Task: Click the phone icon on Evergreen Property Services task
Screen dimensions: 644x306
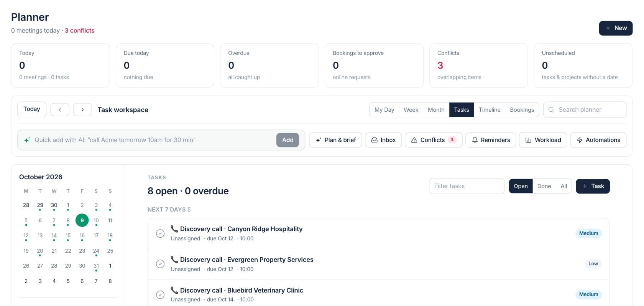Action: [x=174, y=260]
